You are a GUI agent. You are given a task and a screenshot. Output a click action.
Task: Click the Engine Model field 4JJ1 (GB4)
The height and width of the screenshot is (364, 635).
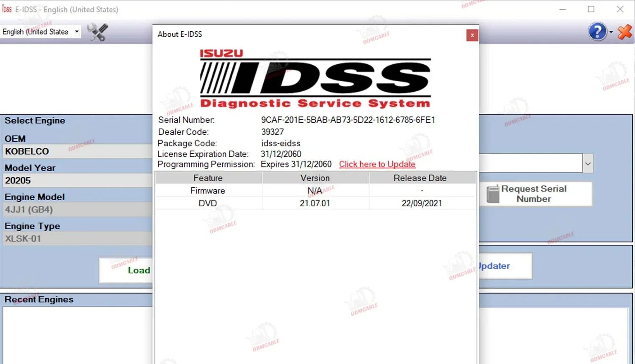click(x=78, y=210)
